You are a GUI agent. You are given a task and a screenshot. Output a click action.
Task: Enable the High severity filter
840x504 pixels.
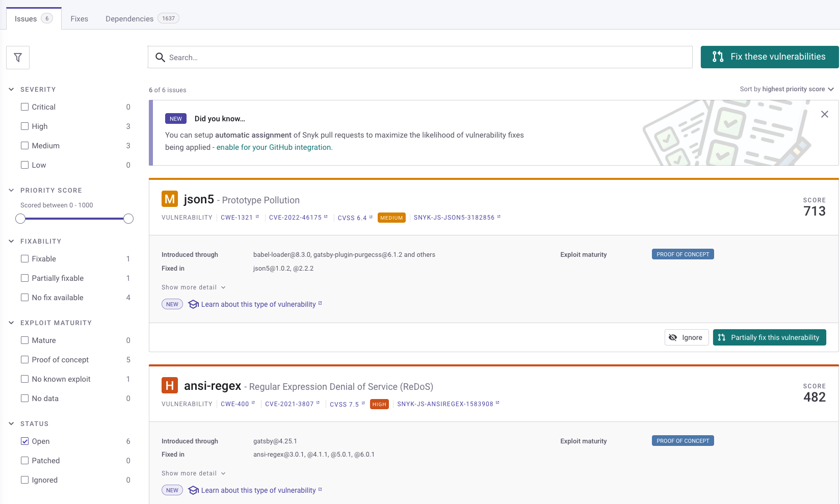[x=24, y=126]
